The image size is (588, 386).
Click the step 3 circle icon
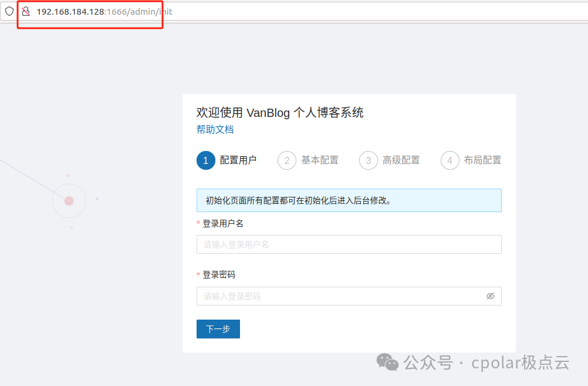coord(368,160)
